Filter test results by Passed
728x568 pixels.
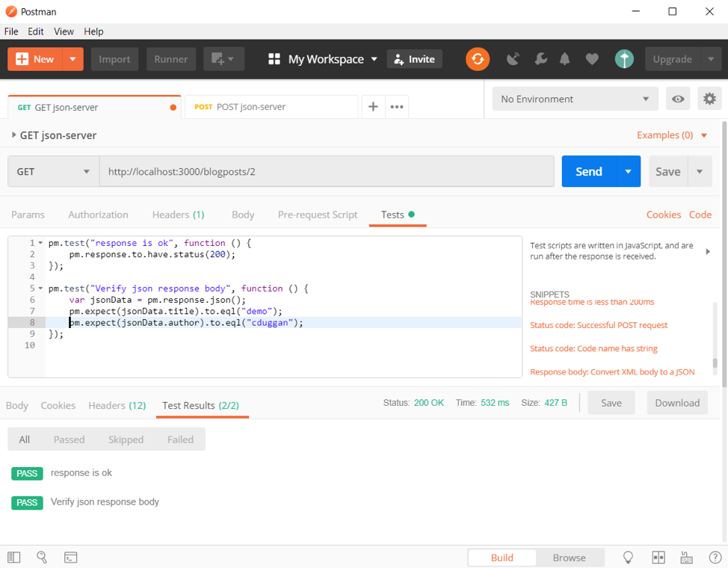coord(69,439)
